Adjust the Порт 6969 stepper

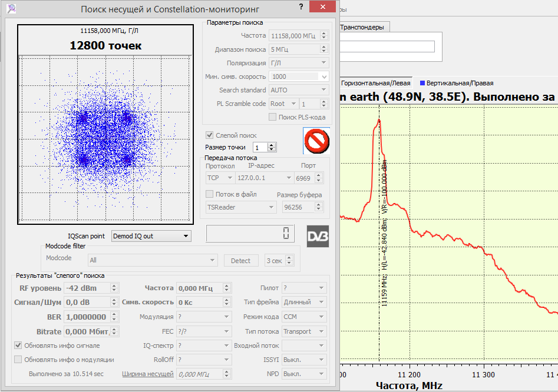coord(319,178)
